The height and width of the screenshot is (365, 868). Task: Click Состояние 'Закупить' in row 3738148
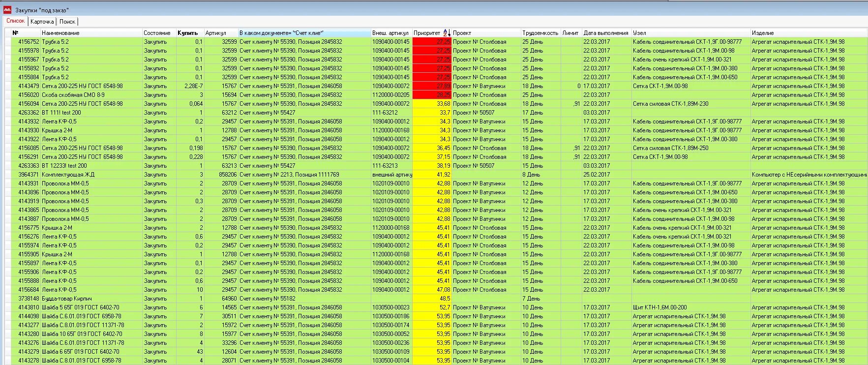coord(155,299)
